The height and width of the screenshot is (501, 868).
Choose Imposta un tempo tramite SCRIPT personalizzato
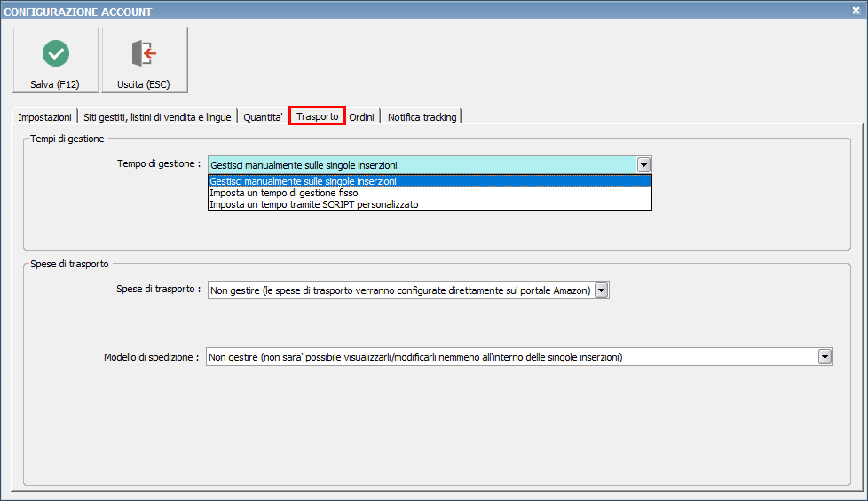tap(430, 204)
